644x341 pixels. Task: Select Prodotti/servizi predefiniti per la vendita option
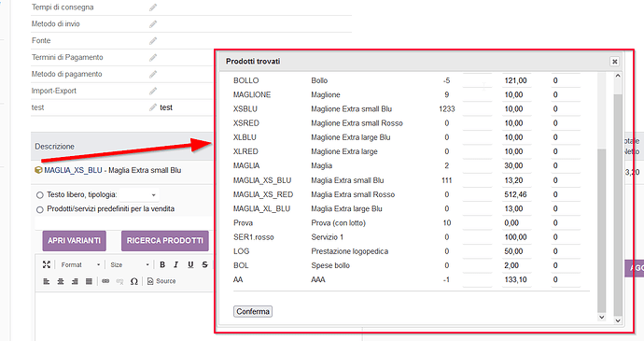[40, 209]
